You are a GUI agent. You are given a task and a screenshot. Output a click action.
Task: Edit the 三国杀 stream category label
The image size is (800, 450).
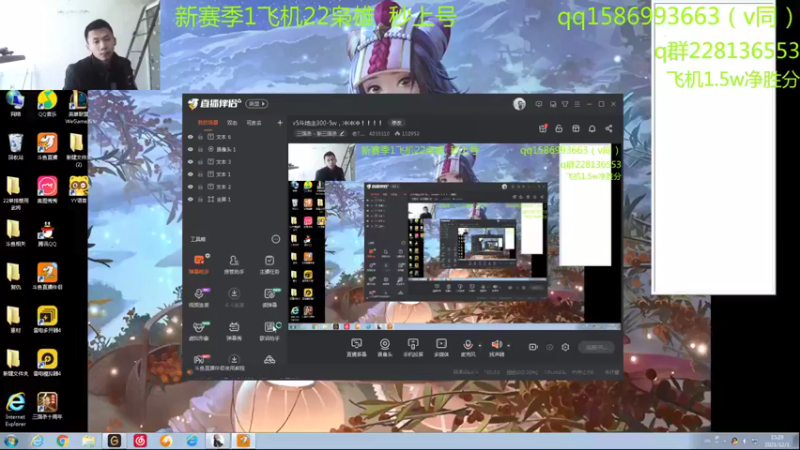(320, 134)
